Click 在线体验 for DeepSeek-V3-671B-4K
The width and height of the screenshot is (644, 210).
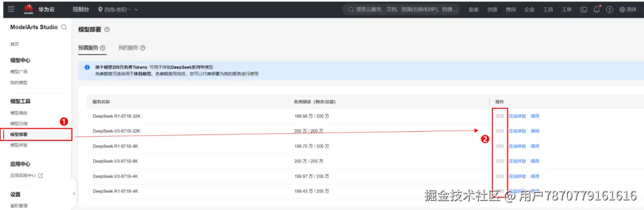[517, 176]
